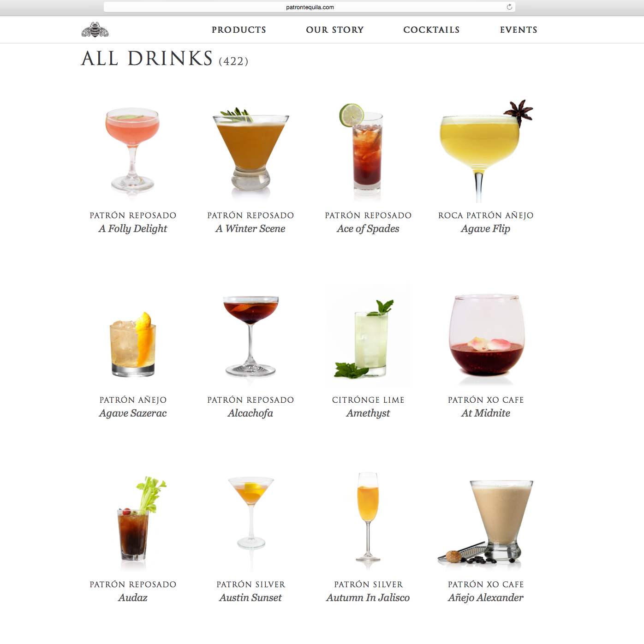View the Amethyst cocktail
Screen dimensions: 644x644
click(x=368, y=337)
